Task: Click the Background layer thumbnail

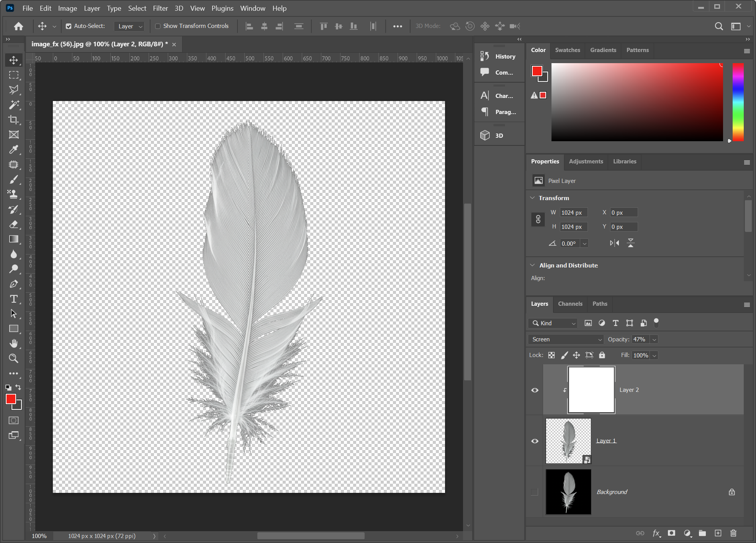Action: point(568,492)
